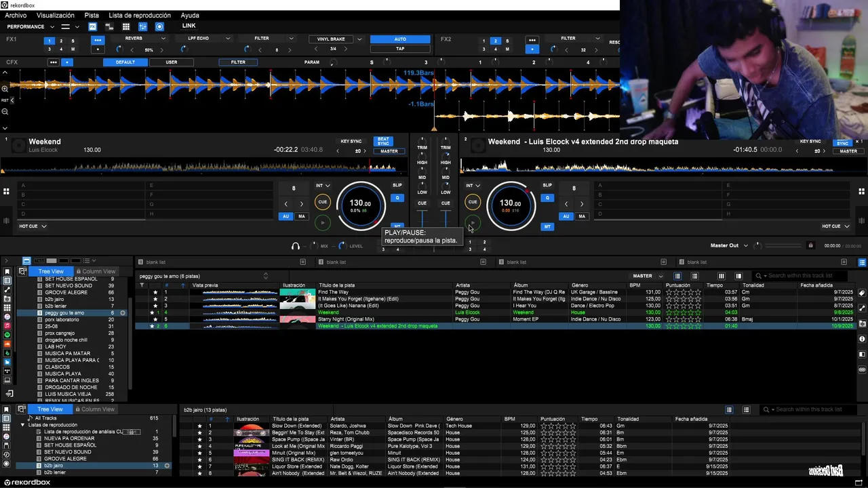
Task: Toggle the recording panel icon
Action: [159, 26]
